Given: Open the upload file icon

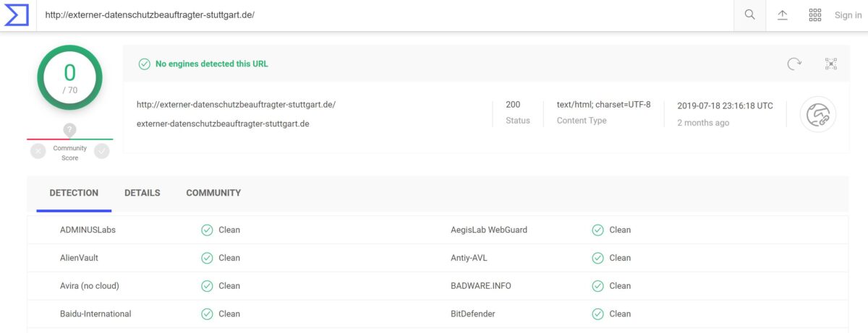Looking at the screenshot, I should (x=783, y=15).
